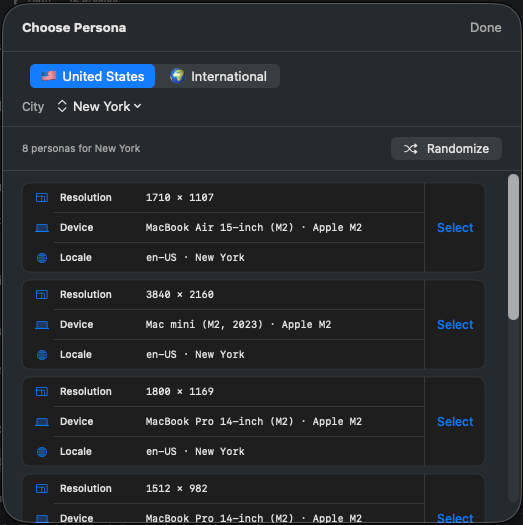The width and height of the screenshot is (523, 525).
Task: Click laptop Device icon for MacBook Air 15-inch
Action: click(42, 228)
